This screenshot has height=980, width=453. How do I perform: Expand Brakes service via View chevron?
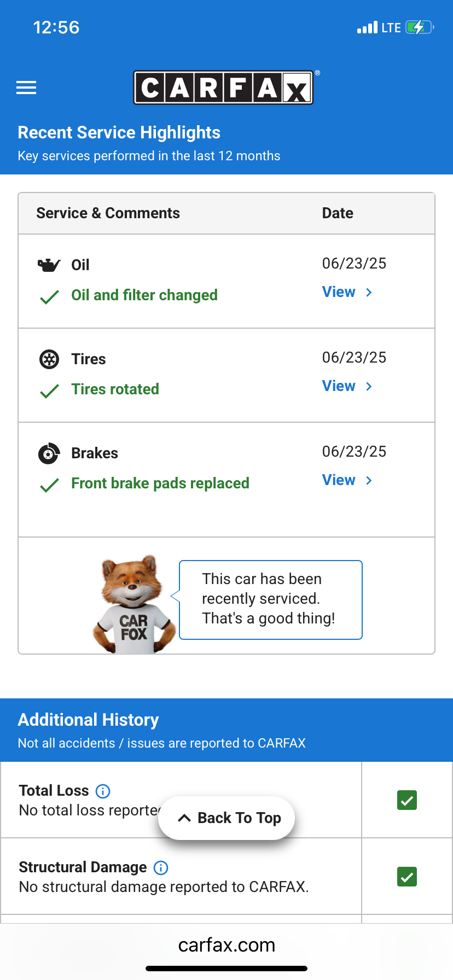pos(369,481)
